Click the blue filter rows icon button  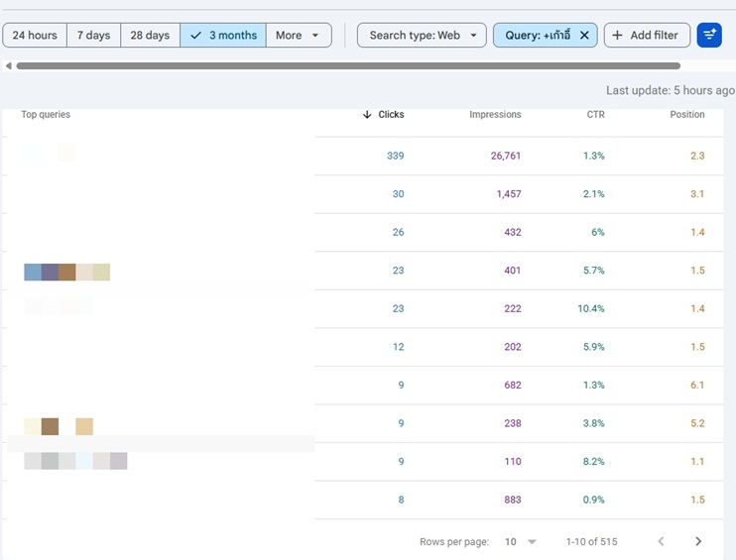[x=709, y=35]
